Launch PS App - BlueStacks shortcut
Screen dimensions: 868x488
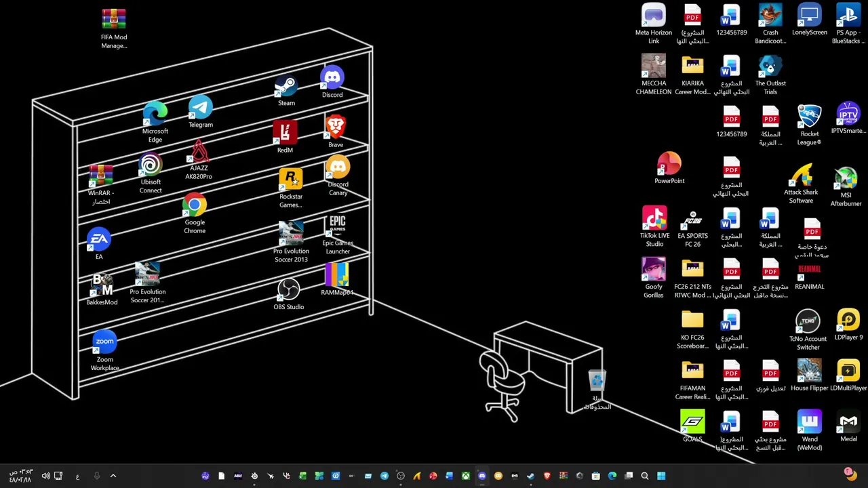848,24
